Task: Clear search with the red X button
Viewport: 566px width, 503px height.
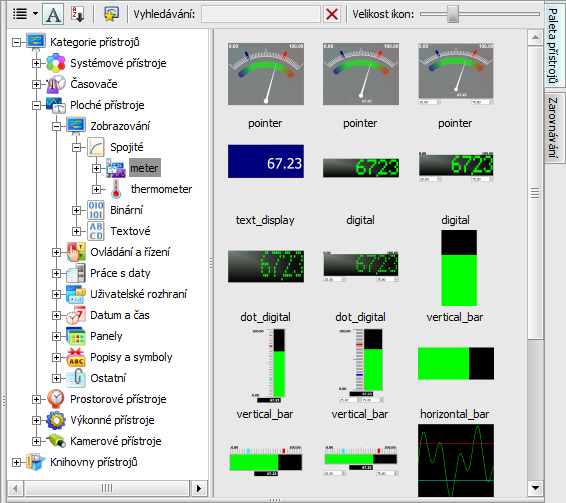Action: (x=332, y=14)
